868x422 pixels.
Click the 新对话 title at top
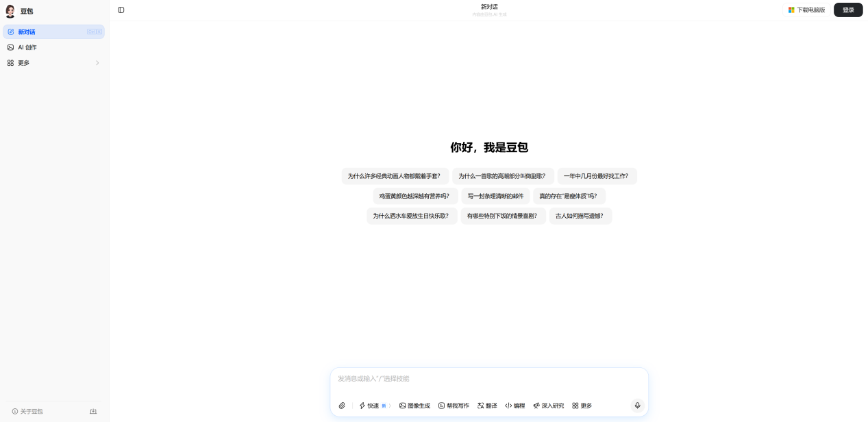(489, 7)
